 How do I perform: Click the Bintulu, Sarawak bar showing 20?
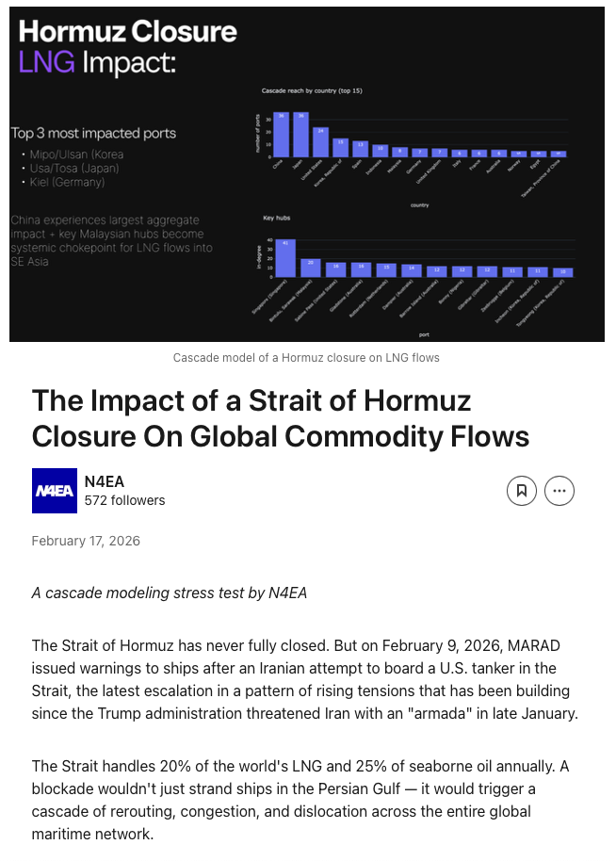312,268
